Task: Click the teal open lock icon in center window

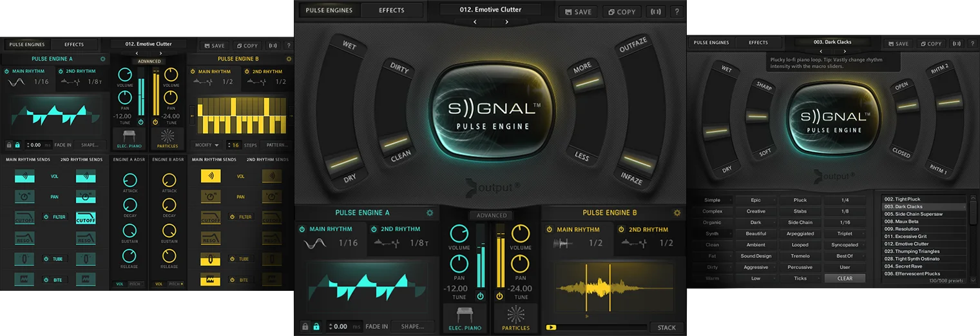Action: 316,326
